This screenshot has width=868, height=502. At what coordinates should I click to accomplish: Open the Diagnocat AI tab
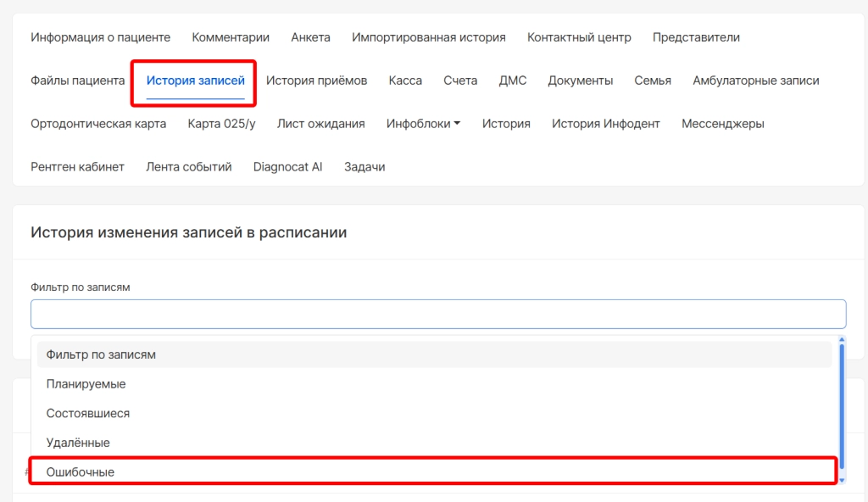click(287, 167)
